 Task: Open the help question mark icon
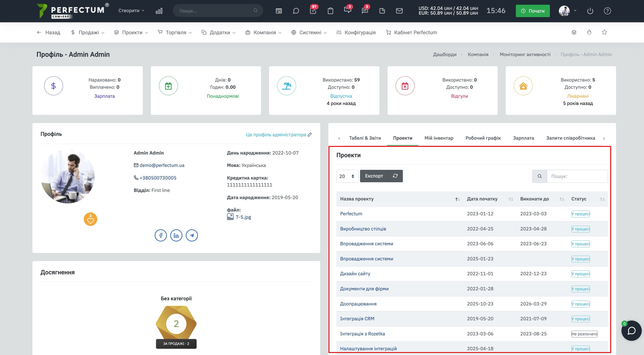pyautogui.click(x=607, y=11)
